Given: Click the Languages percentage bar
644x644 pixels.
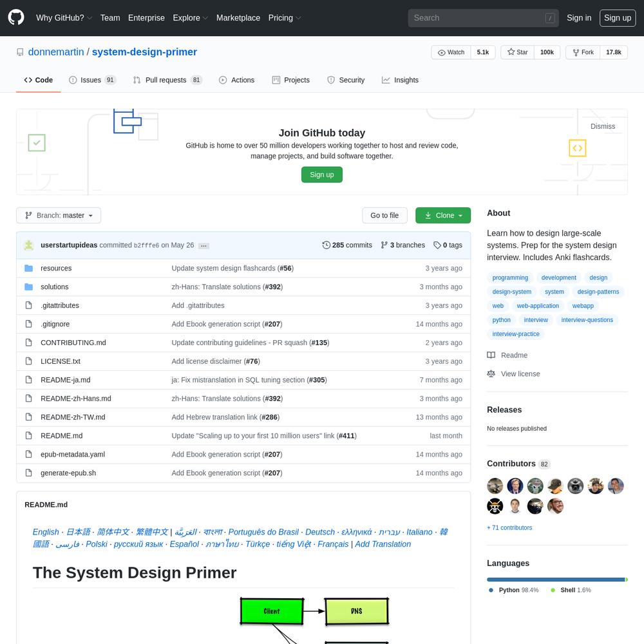Looking at the screenshot, I should click(x=557, y=580).
